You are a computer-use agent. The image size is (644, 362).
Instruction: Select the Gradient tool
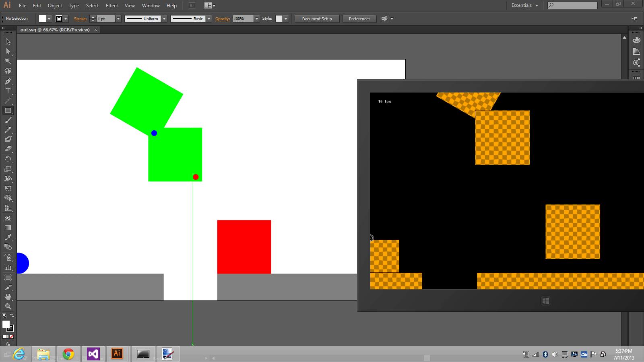8,228
